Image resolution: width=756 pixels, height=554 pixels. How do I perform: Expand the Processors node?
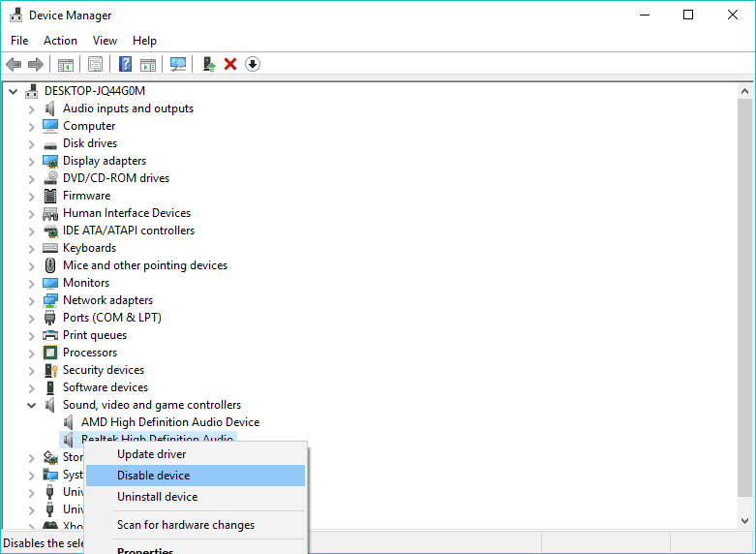click(31, 354)
